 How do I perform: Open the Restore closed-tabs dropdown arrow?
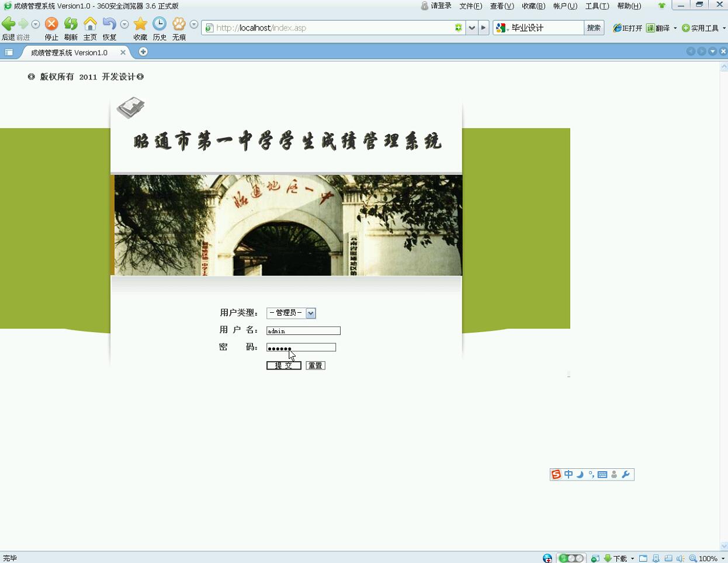point(124,25)
